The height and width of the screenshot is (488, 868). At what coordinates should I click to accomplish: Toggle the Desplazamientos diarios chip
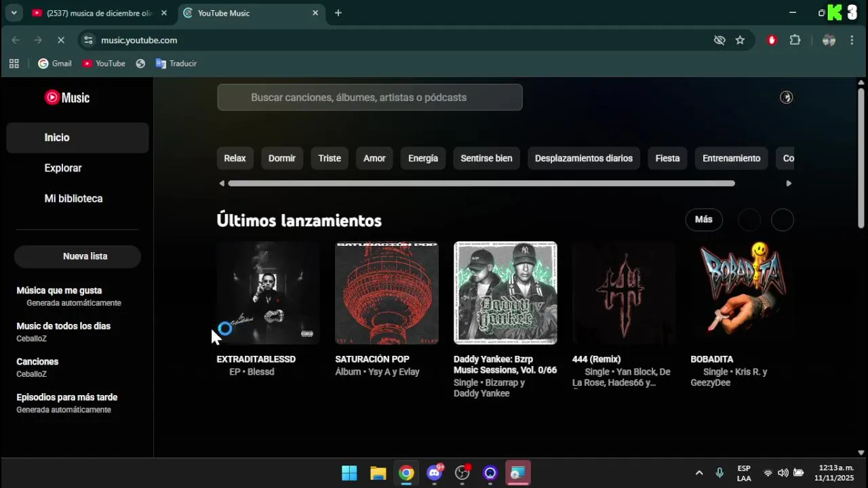click(x=584, y=159)
